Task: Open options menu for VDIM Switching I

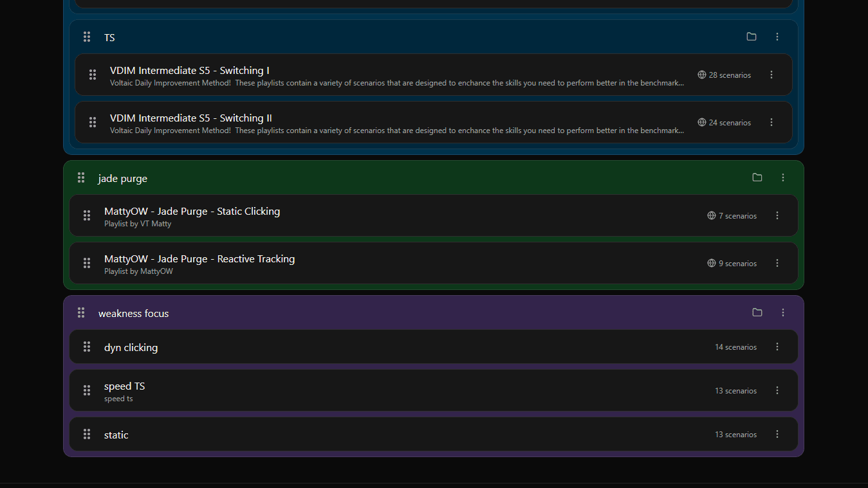Action: pyautogui.click(x=771, y=75)
